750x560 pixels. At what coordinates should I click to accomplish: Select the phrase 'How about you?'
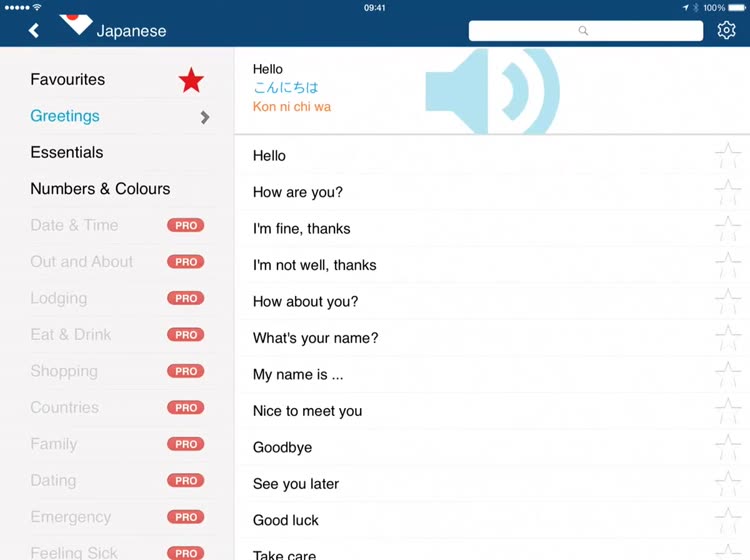click(492, 302)
